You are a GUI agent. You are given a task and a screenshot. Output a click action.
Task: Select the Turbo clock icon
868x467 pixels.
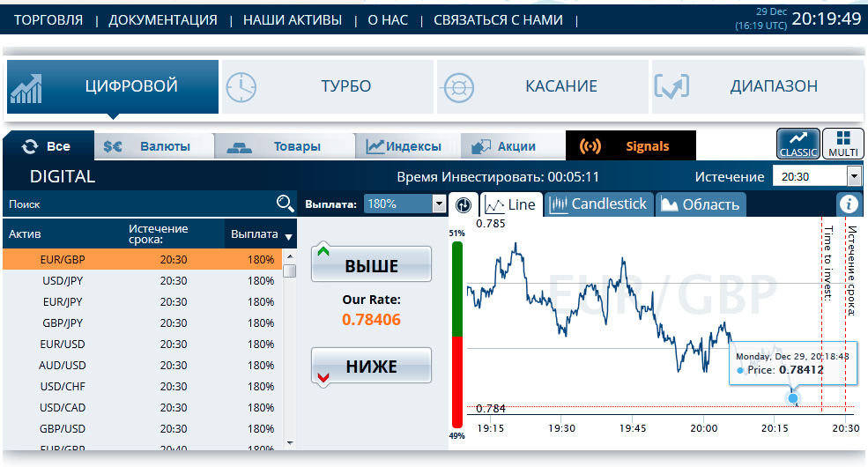[x=241, y=86]
